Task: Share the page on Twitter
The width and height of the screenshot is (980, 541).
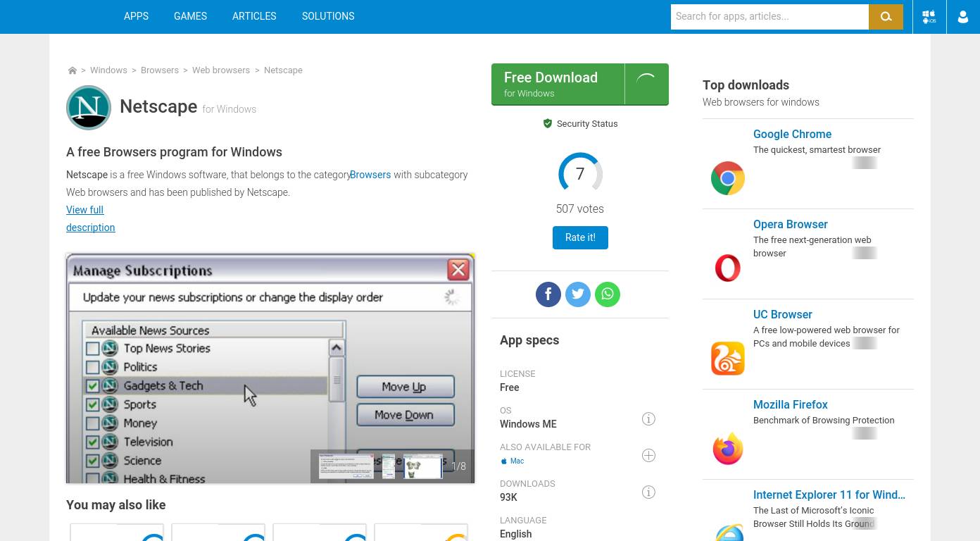Action: (578, 294)
